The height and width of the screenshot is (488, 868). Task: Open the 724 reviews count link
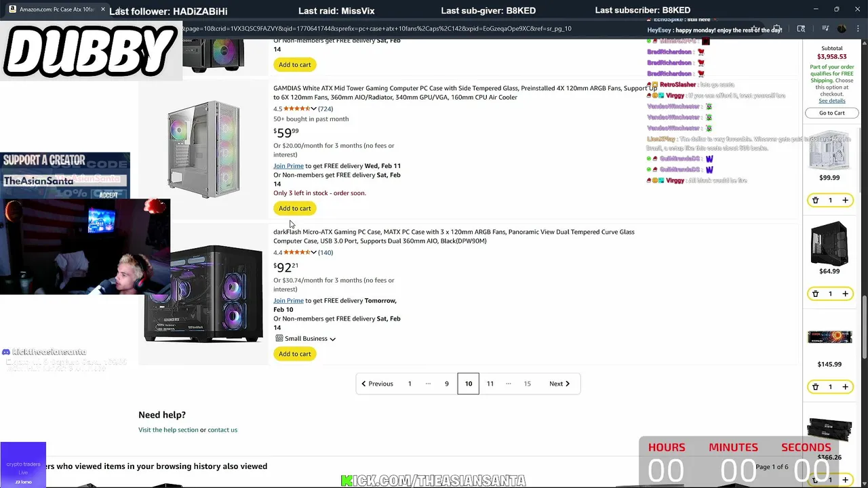[325, 108]
